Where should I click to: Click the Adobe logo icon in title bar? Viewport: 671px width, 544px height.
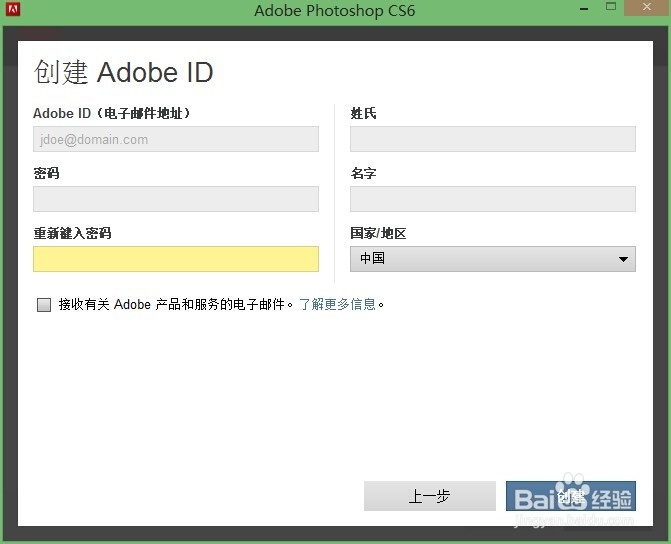point(13,9)
